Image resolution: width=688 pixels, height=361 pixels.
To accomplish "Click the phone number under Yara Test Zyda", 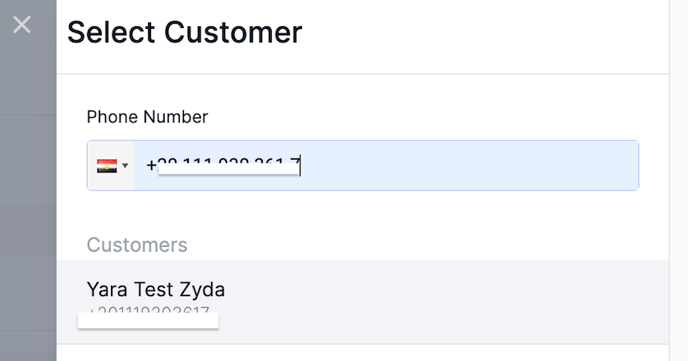I will 148,312.
